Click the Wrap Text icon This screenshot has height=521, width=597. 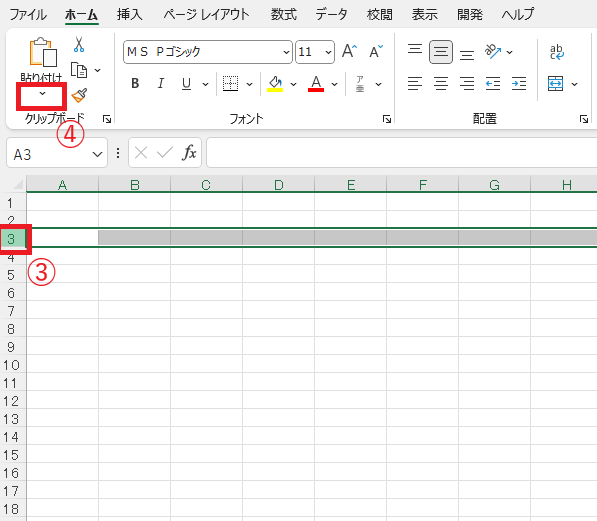click(x=557, y=52)
